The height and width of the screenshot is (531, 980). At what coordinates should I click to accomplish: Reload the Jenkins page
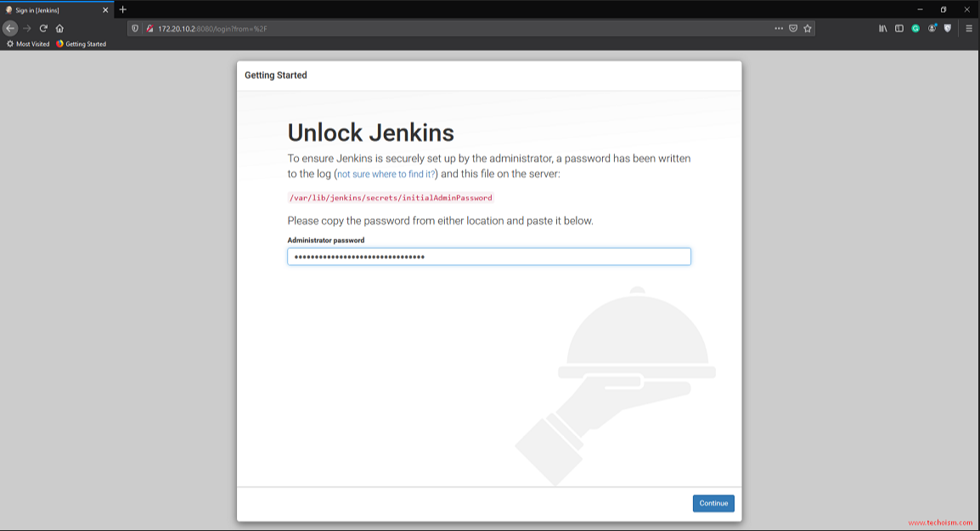43,28
